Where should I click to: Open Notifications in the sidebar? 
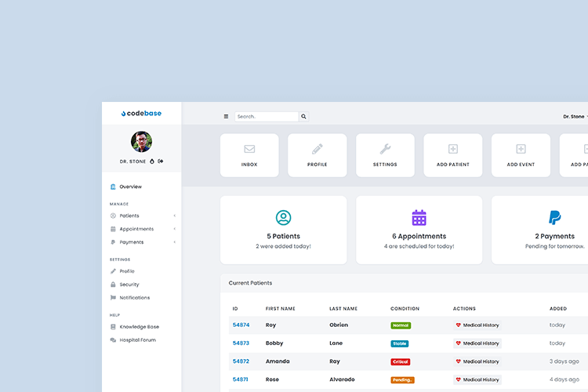point(141,298)
